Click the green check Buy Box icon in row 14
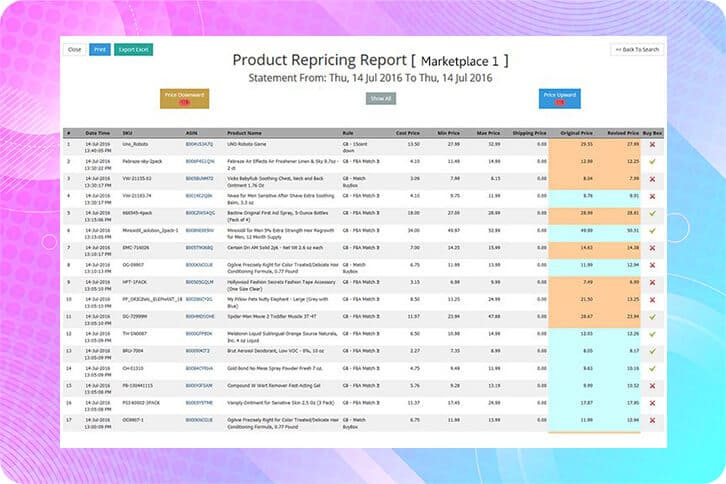 tap(652, 369)
